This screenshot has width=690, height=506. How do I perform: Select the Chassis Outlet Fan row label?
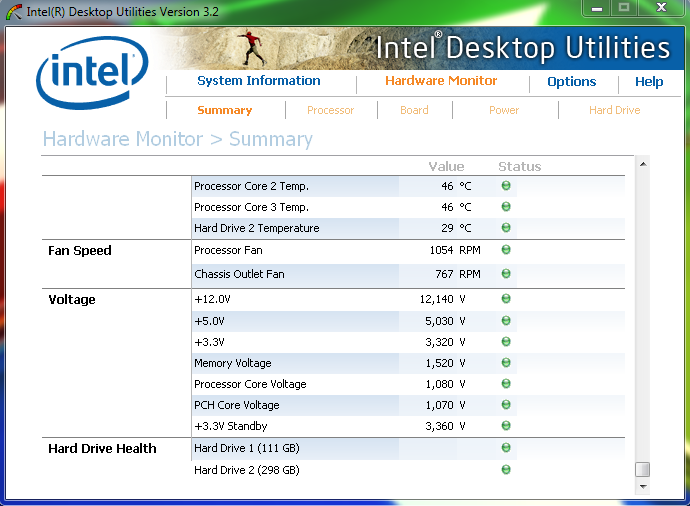tap(239, 275)
